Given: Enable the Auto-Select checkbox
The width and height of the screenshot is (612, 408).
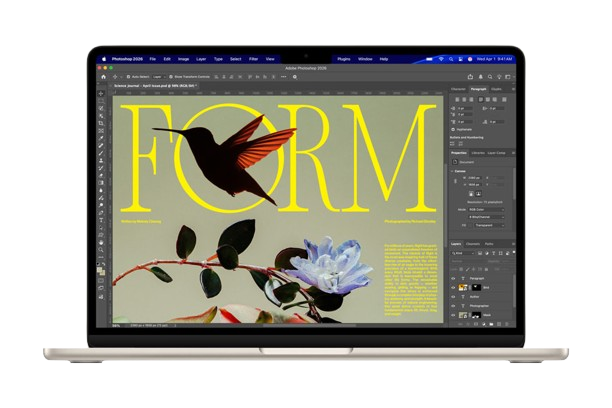Looking at the screenshot, I should (x=127, y=76).
